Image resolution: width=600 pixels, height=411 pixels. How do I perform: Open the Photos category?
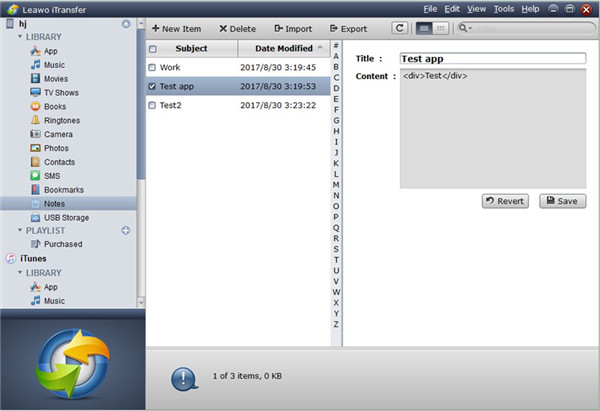56,148
